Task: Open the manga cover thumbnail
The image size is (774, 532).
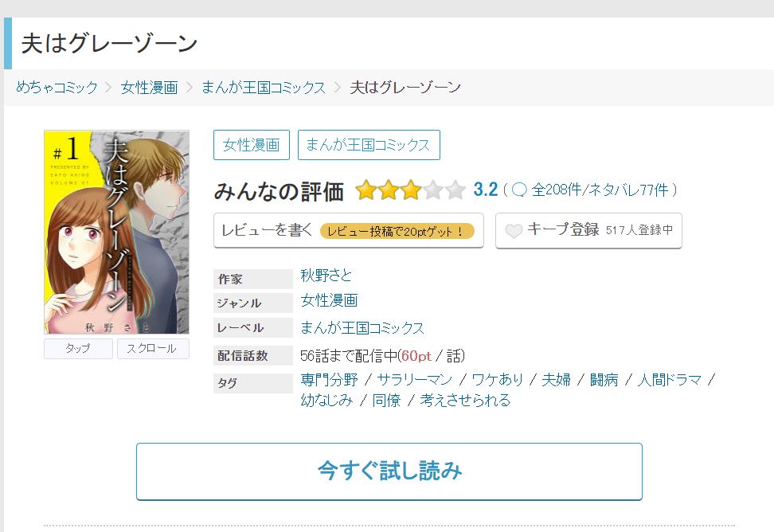Action: point(116,232)
